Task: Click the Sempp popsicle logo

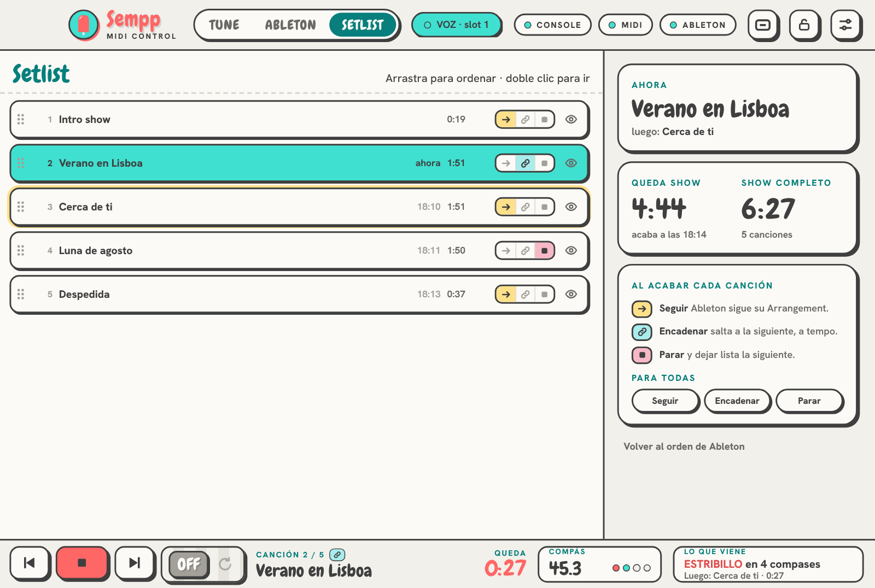Action: [84, 25]
